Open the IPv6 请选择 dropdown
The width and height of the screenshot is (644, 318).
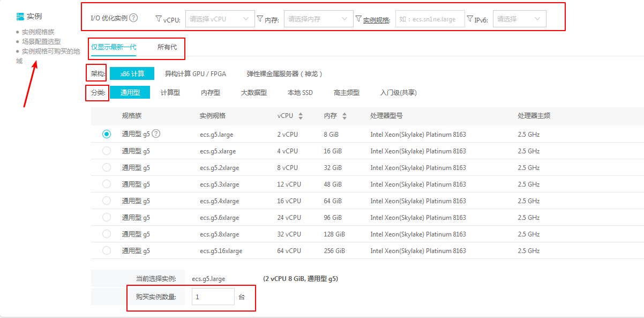[x=519, y=19]
